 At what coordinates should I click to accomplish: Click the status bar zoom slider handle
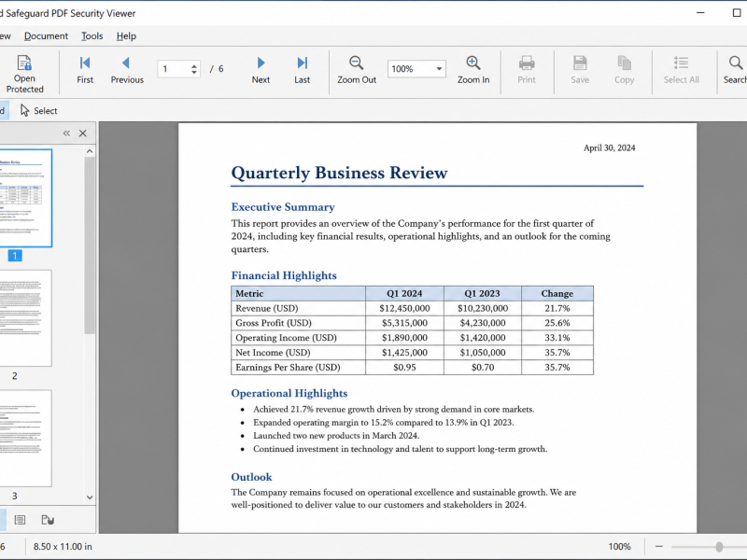pos(719,547)
